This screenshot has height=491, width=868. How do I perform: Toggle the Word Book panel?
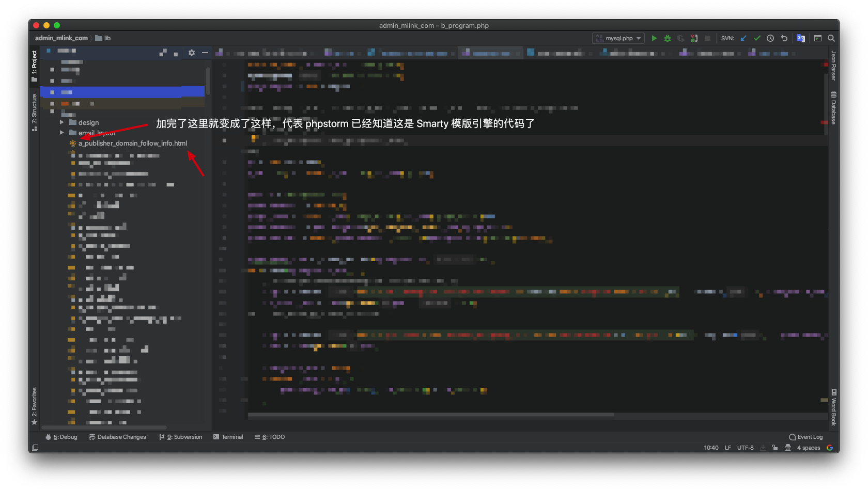pyautogui.click(x=833, y=408)
